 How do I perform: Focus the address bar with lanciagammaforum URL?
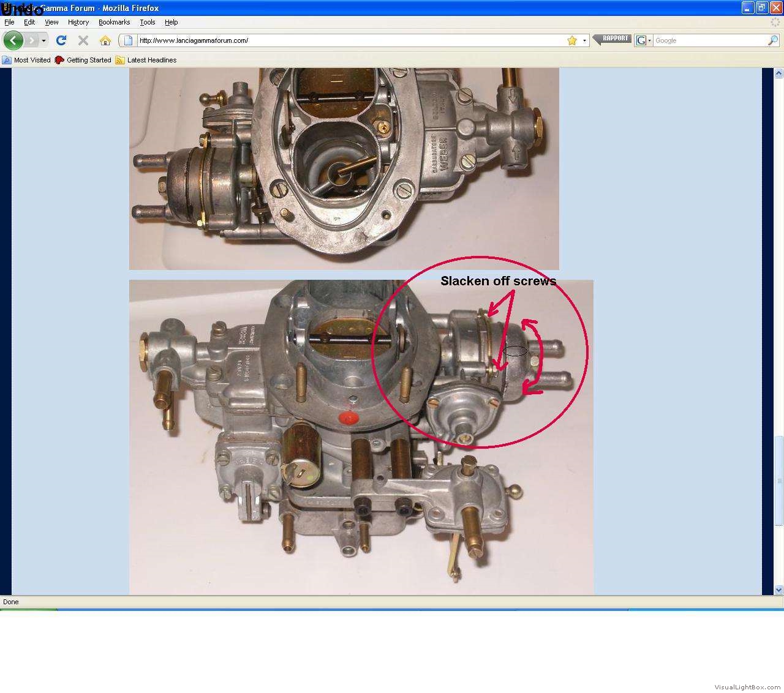coord(351,40)
